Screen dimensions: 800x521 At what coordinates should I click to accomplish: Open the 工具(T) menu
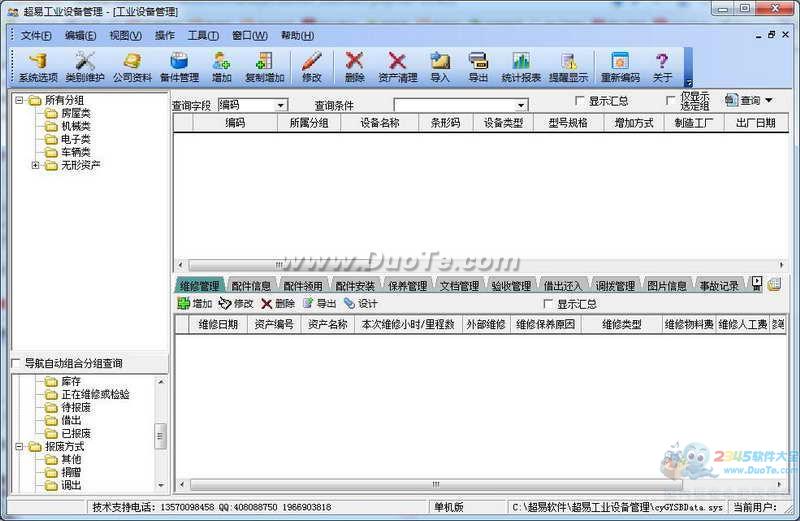coord(203,35)
